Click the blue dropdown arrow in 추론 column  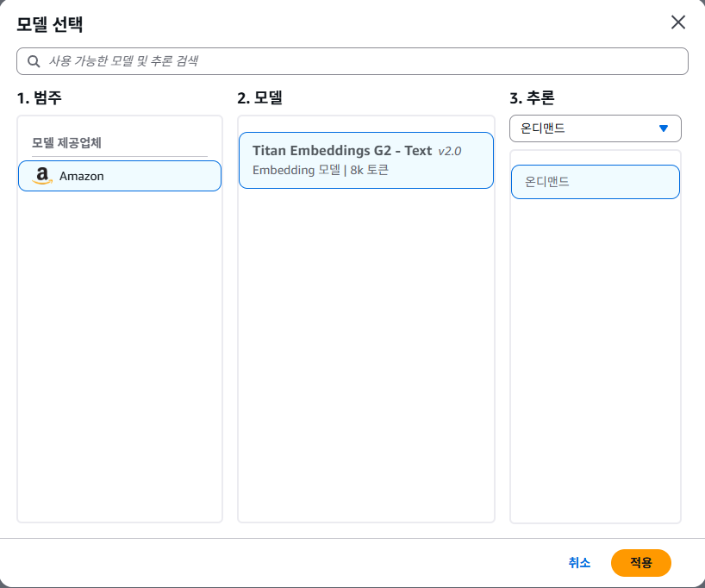663,128
